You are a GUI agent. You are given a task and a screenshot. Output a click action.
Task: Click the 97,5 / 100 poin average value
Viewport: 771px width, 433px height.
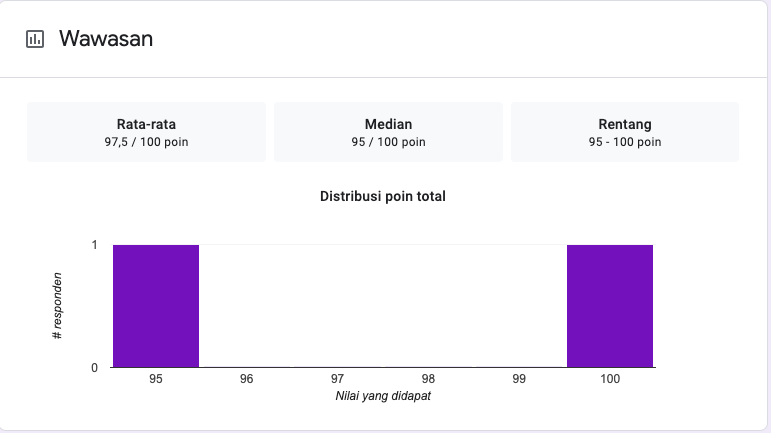click(146, 142)
